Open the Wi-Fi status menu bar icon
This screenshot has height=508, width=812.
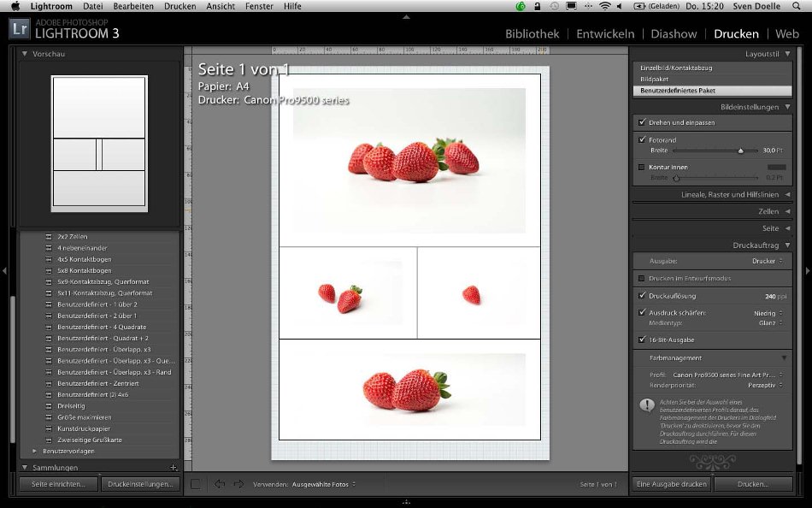coord(605,6)
